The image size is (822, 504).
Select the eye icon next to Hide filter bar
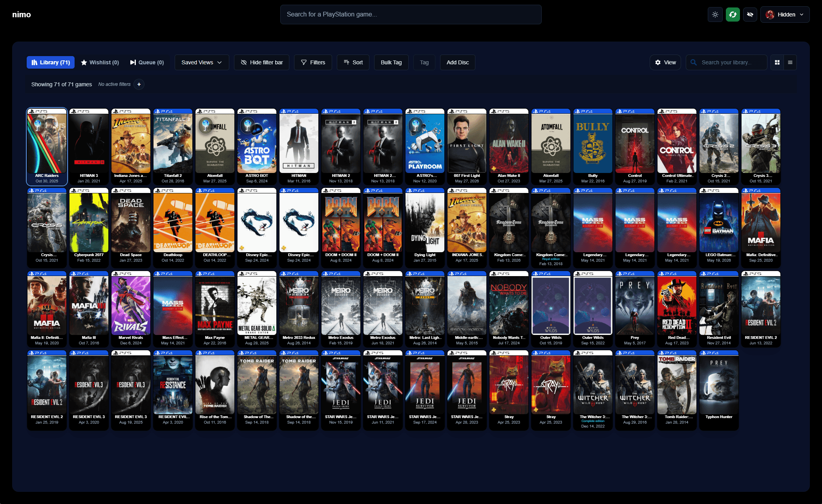tap(243, 62)
